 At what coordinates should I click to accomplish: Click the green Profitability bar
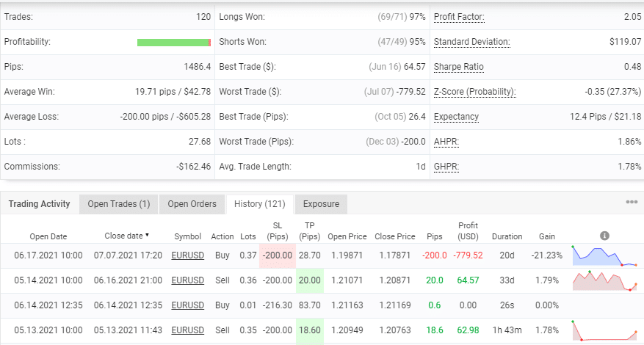[173, 42]
